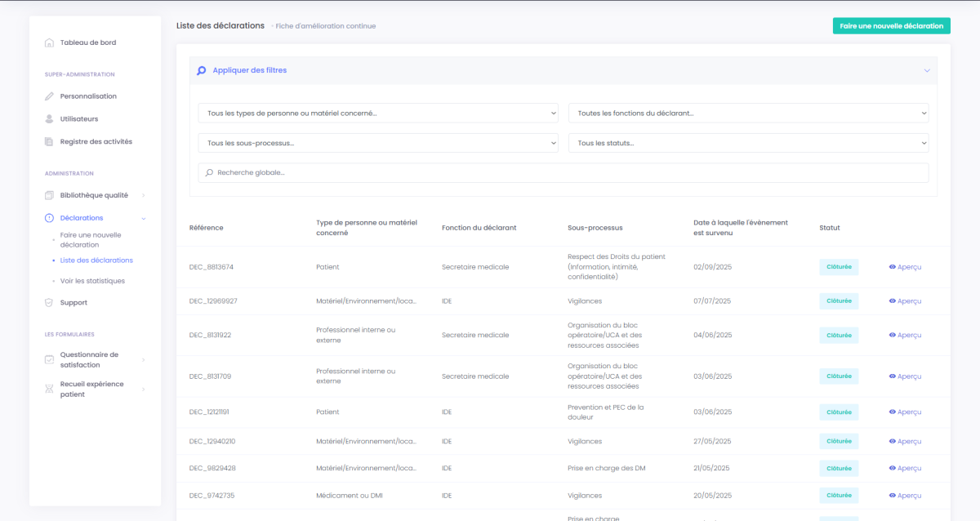Click the magnifier icon beside Appliquer des filtres
Image resolution: width=980 pixels, height=521 pixels.
[202, 71]
